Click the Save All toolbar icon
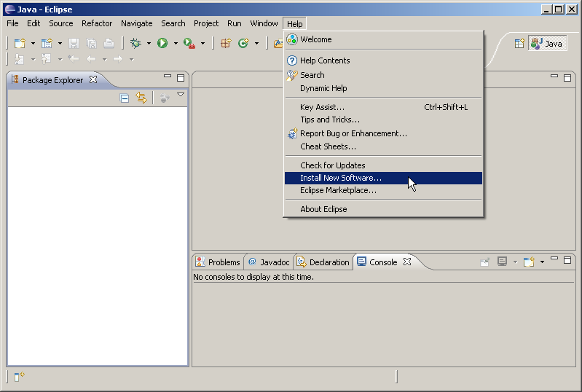Image resolution: width=582 pixels, height=392 pixels. pos(91,44)
